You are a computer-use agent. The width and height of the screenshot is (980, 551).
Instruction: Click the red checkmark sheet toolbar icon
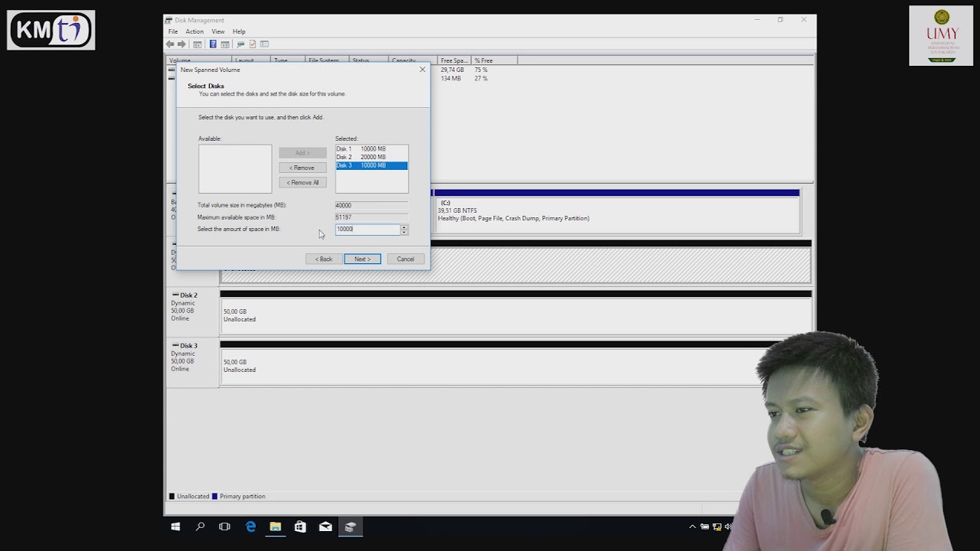[252, 44]
